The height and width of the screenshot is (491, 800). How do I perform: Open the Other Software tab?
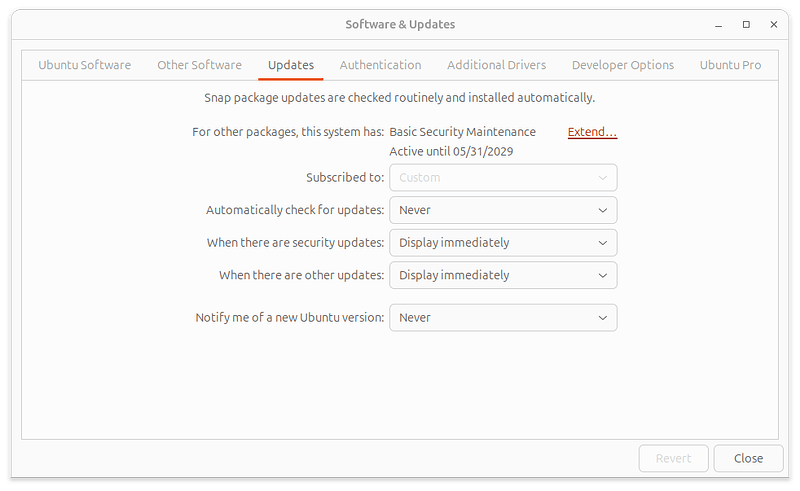199,65
